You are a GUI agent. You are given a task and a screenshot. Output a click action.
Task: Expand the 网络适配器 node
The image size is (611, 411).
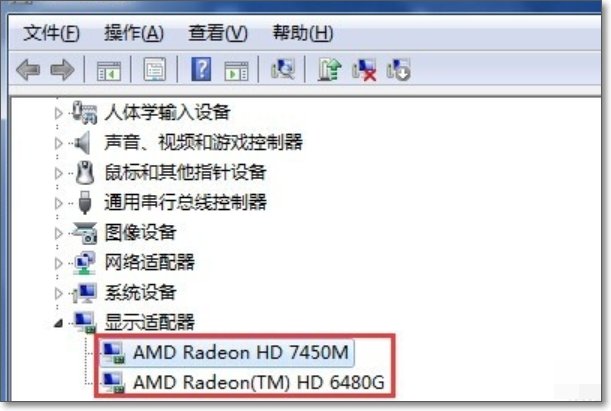(x=58, y=263)
